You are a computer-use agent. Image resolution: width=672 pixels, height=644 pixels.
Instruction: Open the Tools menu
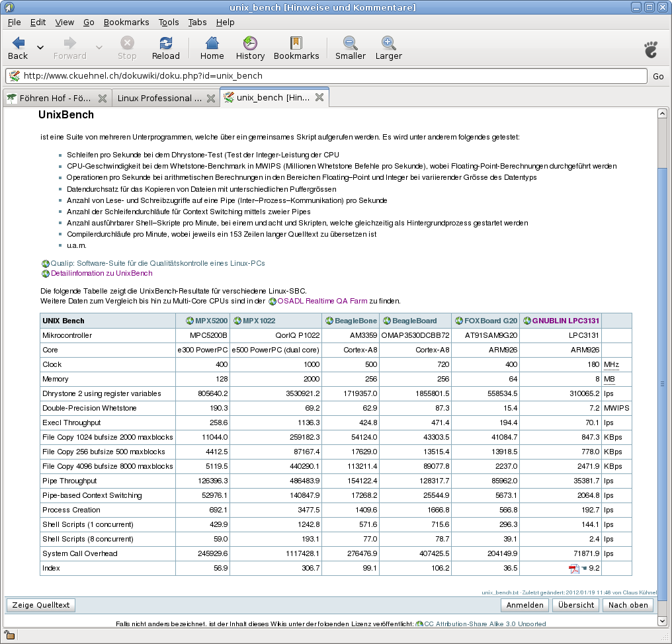(x=169, y=22)
